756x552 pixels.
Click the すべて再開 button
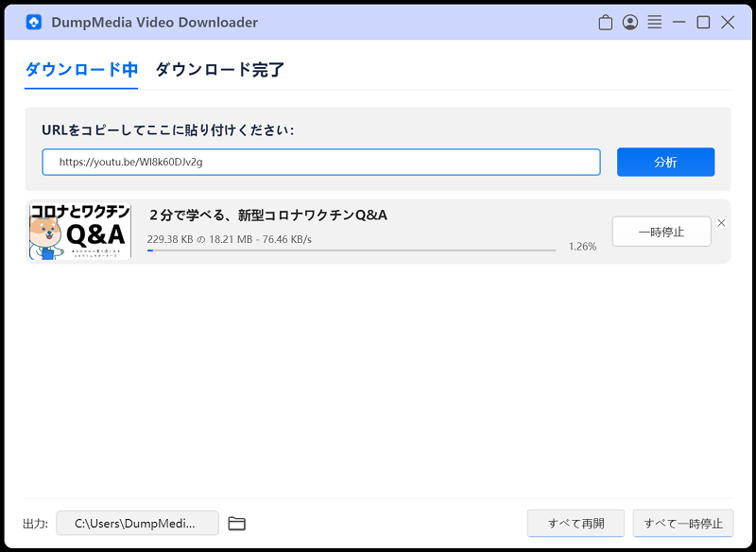click(x=576, y=523)
